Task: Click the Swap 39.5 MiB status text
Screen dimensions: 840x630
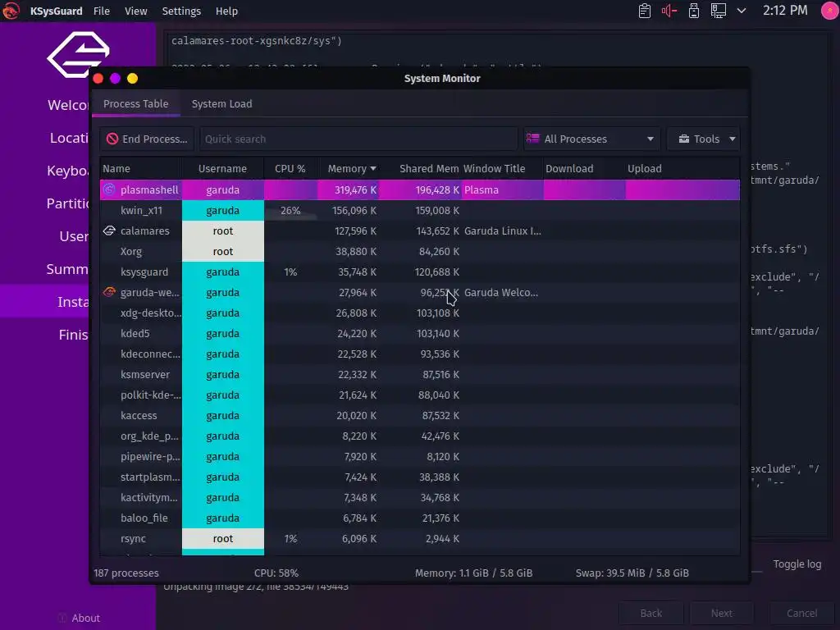Action: point(632,573)
